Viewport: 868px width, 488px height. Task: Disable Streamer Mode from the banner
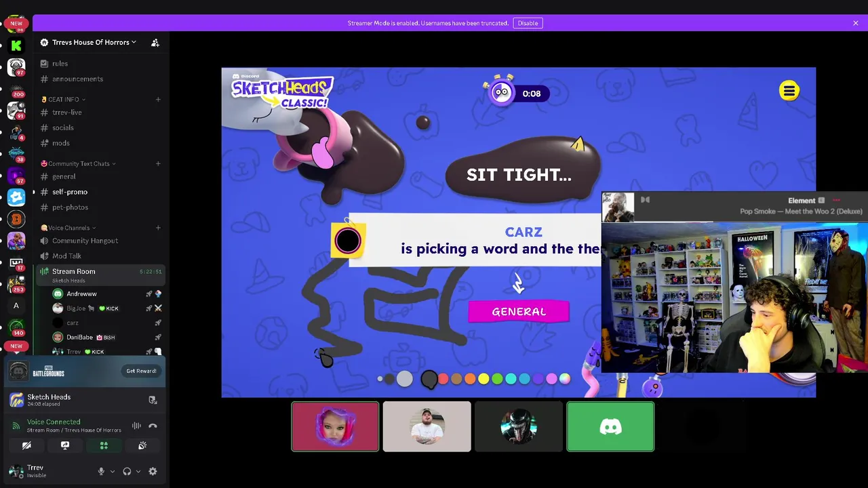pyautogui.click(x=528, y=23)
